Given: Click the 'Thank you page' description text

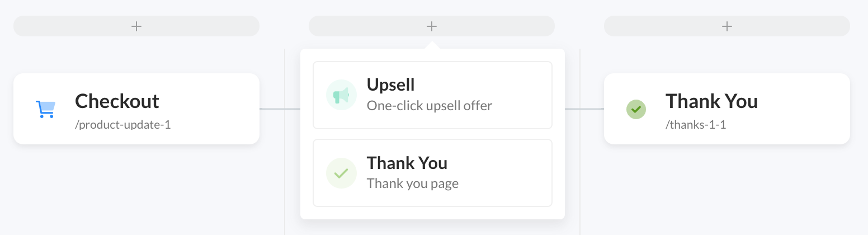Looking at the screenshot, I should coord(413,184).
